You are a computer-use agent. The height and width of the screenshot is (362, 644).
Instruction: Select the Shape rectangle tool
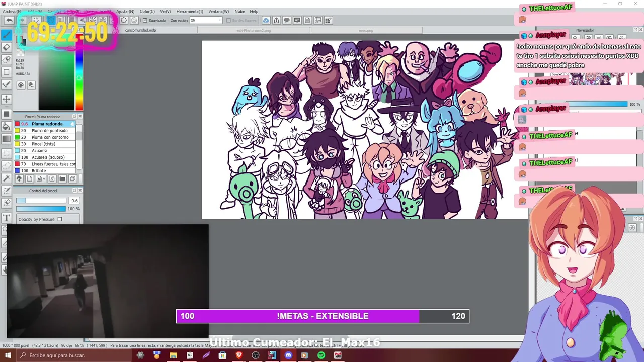7,72
